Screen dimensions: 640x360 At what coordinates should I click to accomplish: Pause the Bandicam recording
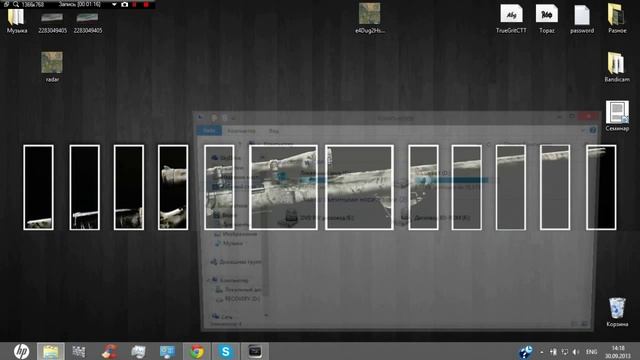tap(135, 4)
